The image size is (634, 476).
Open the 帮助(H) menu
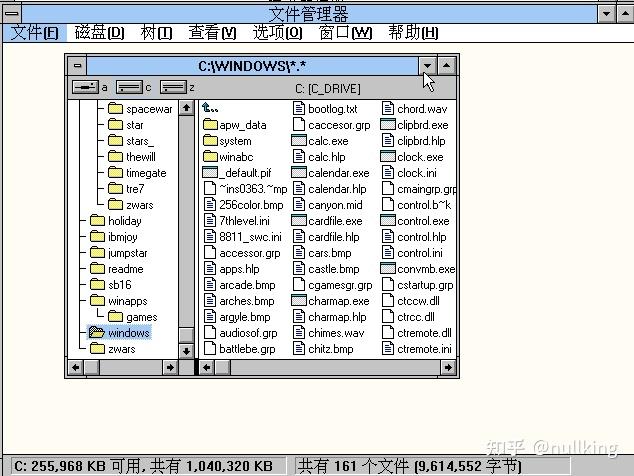tap(413, 33)
